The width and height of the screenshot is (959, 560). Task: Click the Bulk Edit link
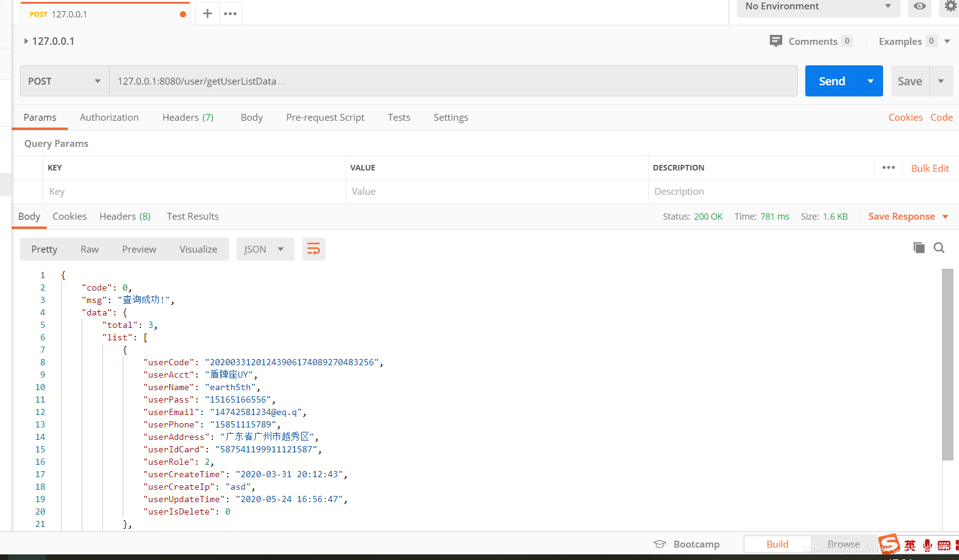[930, 168]
